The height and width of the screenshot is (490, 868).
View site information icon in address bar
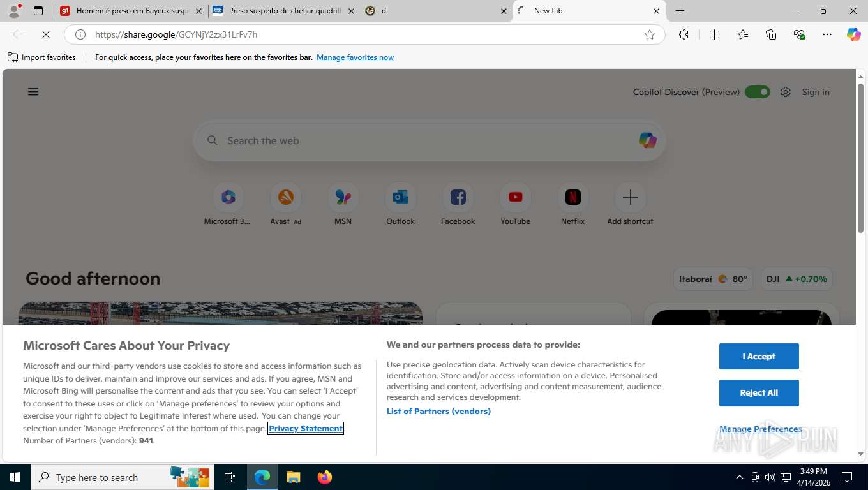pyautogui.click(x=80, y=34)
